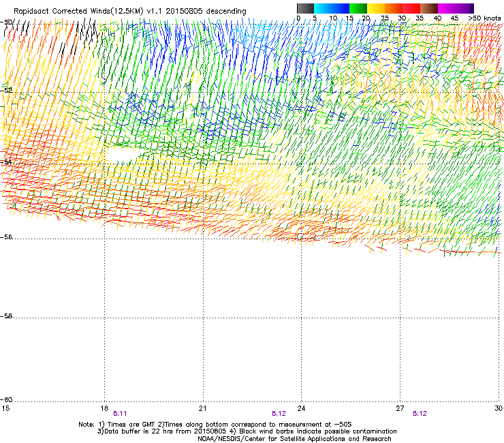504x443 pixels.
Task: Click the '-50' latitude axis label
Action: pos(7,22)
